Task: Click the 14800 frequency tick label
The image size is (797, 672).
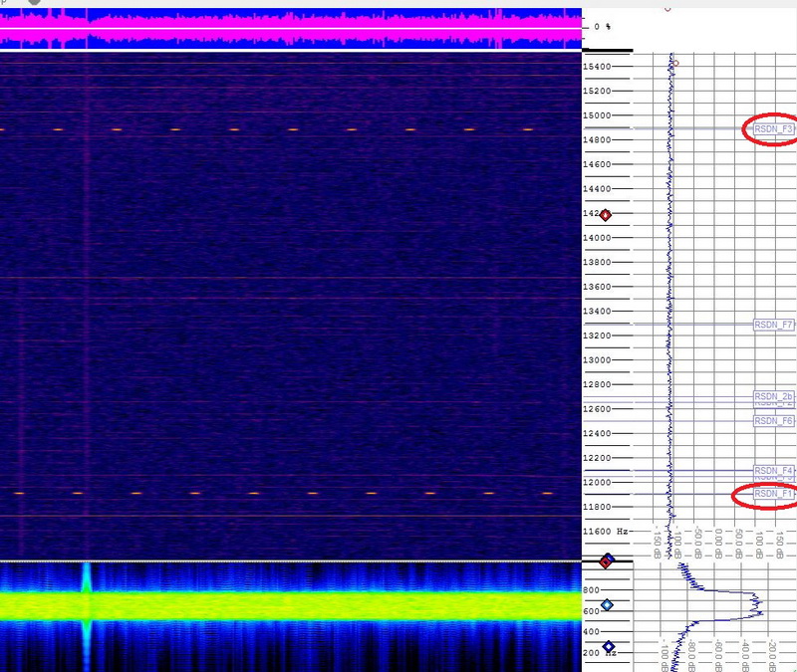Action: (x=597, y=139)
